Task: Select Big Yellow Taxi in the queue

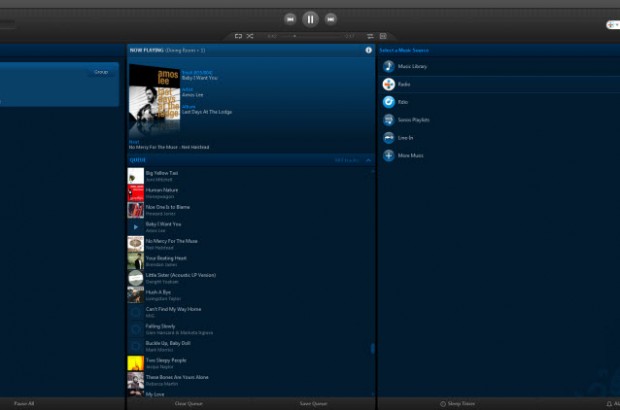Action: coord(161,173)
